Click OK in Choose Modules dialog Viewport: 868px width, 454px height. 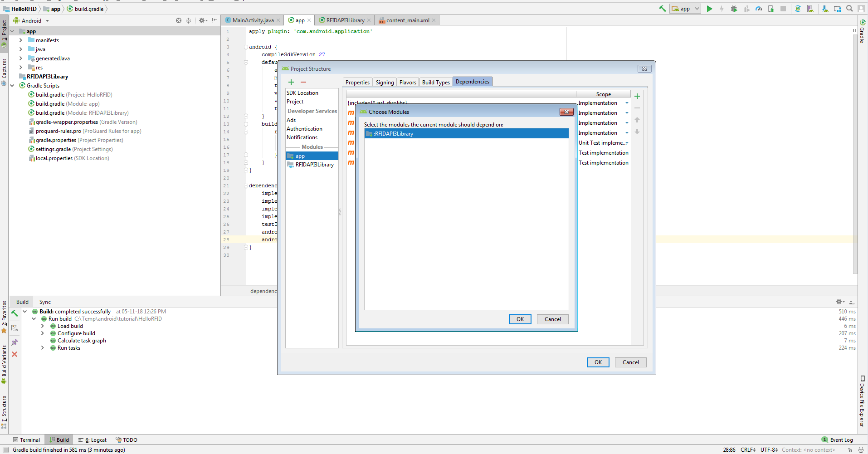pyautogui.click(x=520, y=319)
